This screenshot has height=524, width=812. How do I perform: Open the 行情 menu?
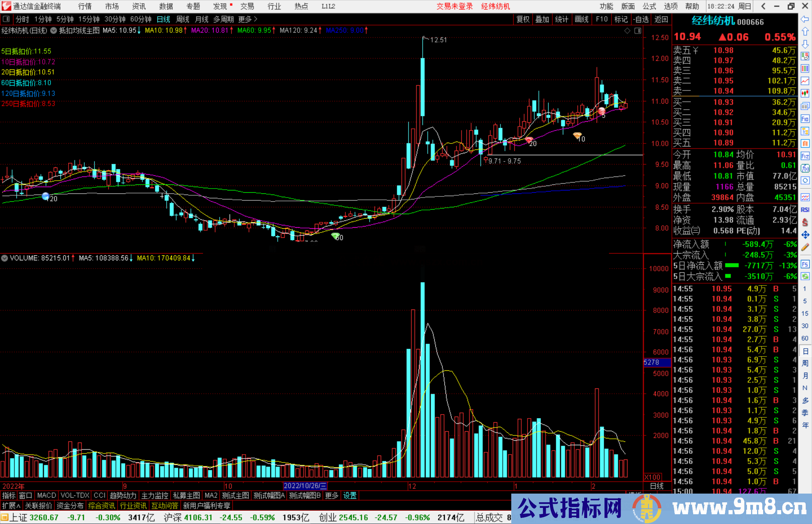[x=85, y=6]
